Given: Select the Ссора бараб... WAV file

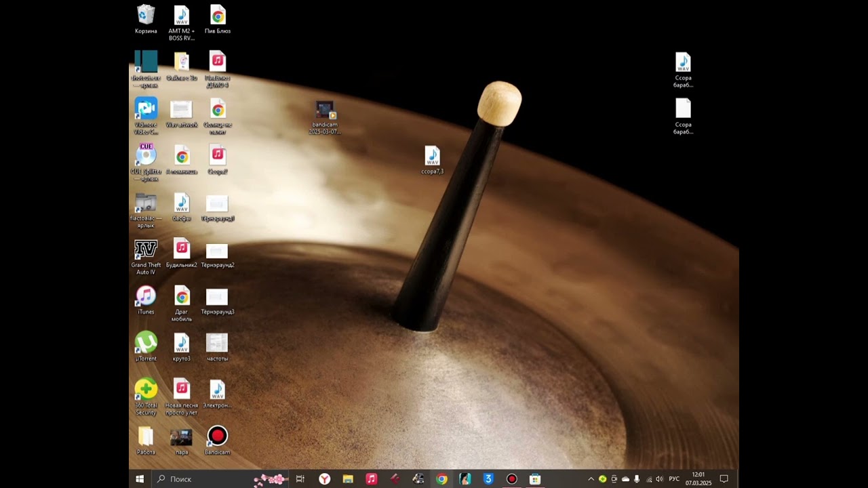Looking at the screenshot, I should pyautogui.click(x=683, y=69).
